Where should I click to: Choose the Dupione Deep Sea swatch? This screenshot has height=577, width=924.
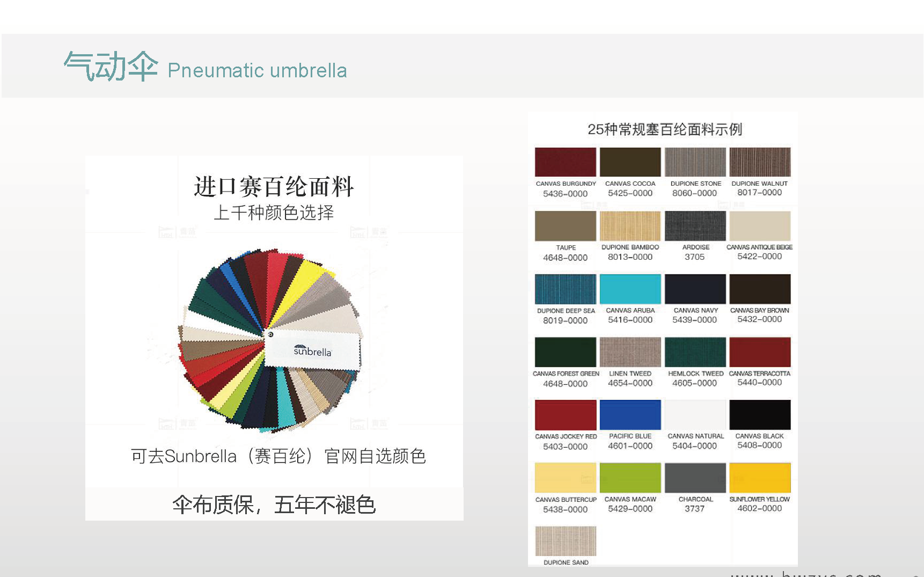tap(565, 289)
